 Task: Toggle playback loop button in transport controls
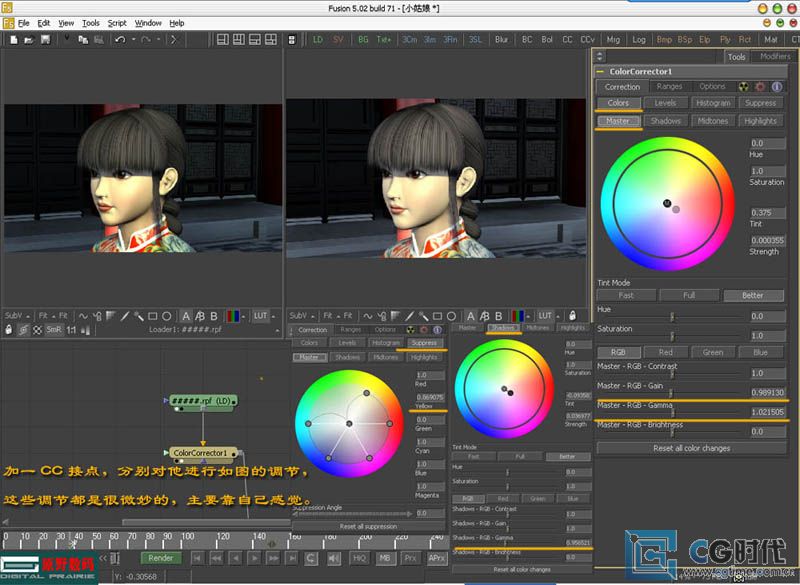click(310, 558)
